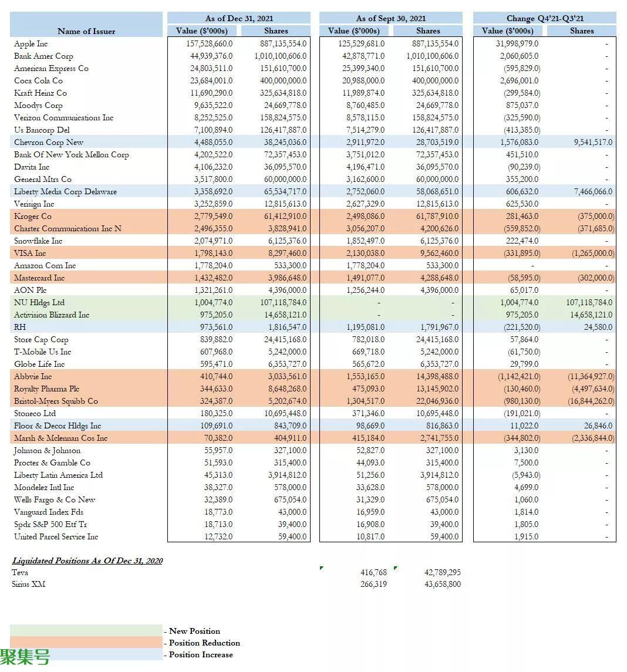Screen dimensions: 627x672
Task: Select the "Kroger Co" issuer cell
Action: pos(32,217)
